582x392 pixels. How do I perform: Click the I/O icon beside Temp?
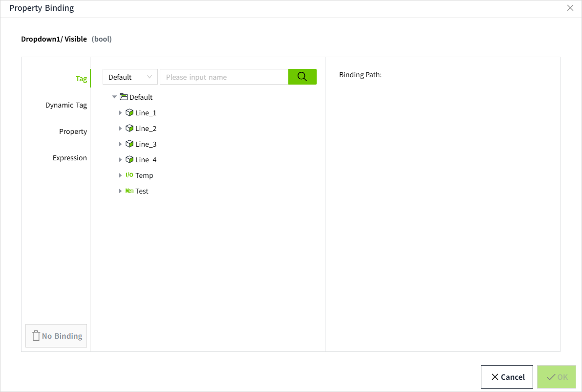point(129,175)
